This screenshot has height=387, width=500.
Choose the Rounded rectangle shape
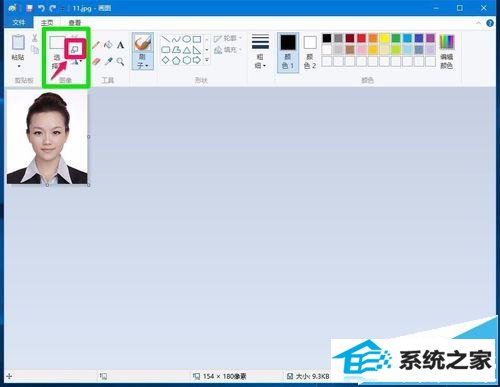click(x=165, y=50)
